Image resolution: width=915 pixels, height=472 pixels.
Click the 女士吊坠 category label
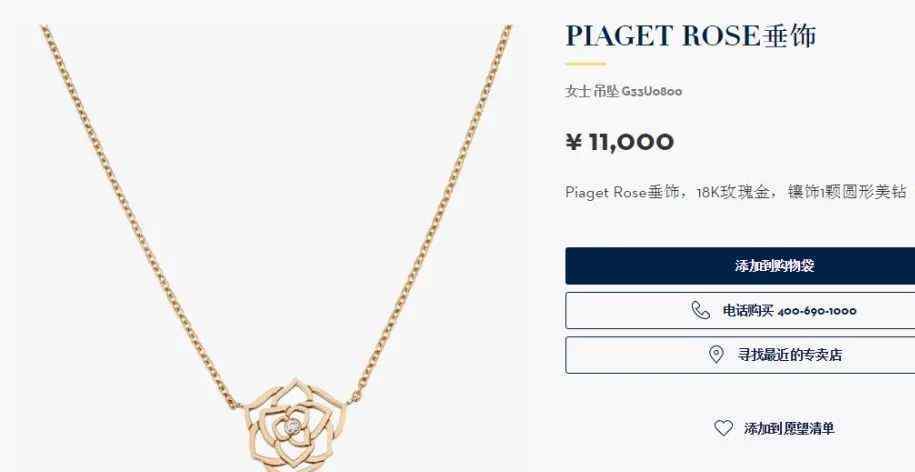click(x=592, y=92)
